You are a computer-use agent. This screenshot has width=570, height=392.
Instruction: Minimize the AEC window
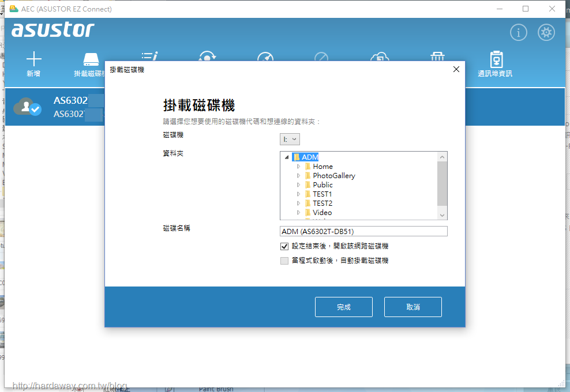coord(500,9)
